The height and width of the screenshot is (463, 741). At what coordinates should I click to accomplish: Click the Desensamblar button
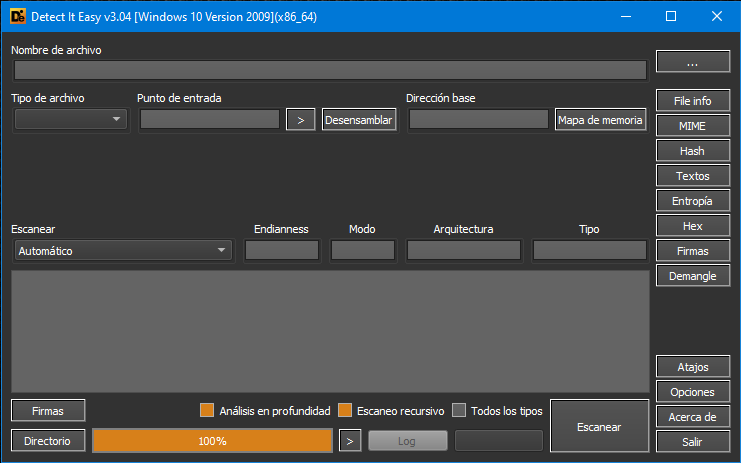pos(359,120)
